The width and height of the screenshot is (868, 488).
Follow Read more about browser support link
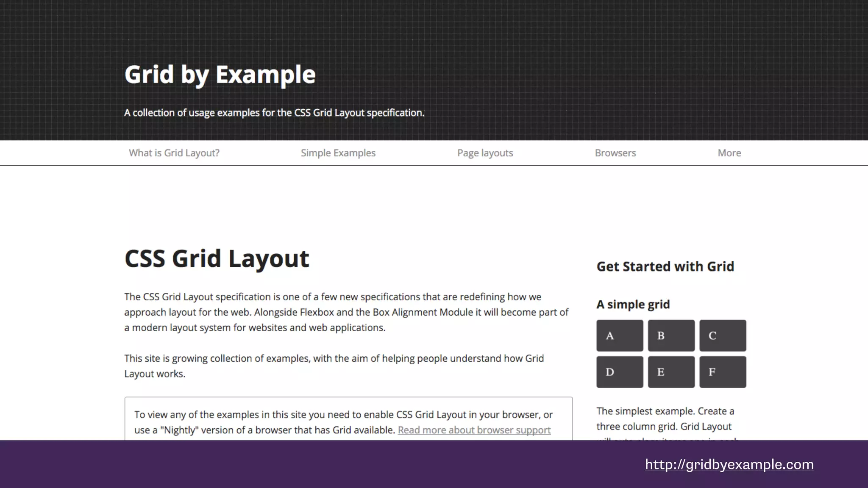point(474,430)
